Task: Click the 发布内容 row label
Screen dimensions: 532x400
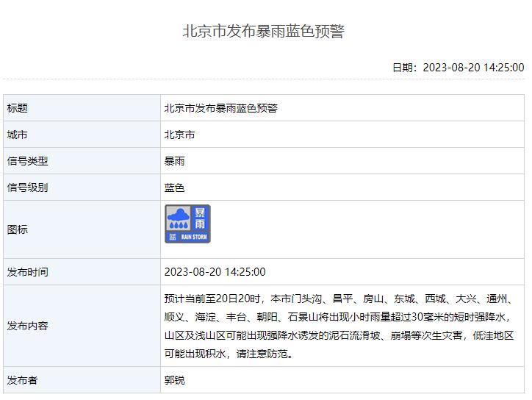Action: point(28,326)
